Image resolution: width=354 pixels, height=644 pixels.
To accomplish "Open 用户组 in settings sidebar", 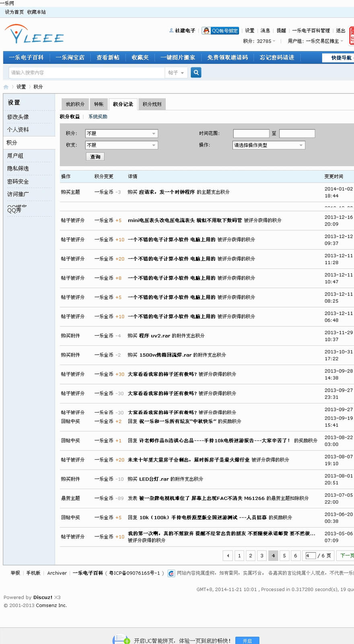I will pos(15,156).
